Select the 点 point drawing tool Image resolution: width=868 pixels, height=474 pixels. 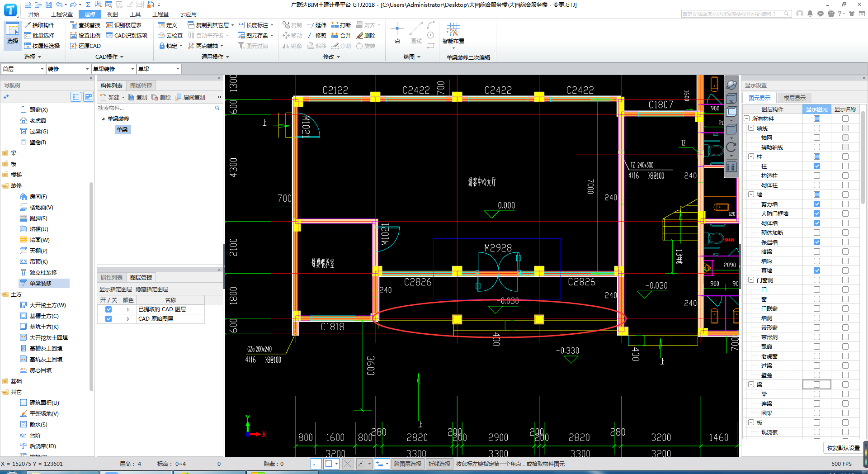397,33
